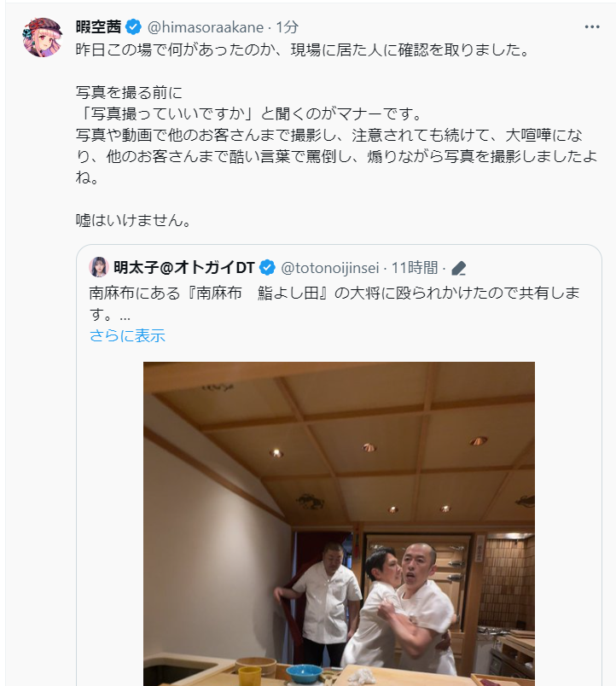Click the 暇空茜 profile avatar
Screen dimensions: 616x686
point(42,38)
